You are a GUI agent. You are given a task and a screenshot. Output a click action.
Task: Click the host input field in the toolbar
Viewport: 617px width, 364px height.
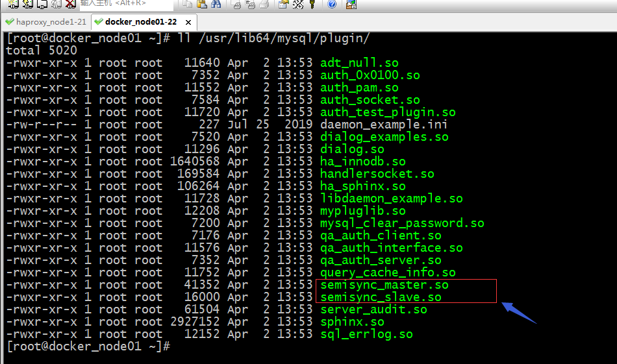click(x=126, y=4)
